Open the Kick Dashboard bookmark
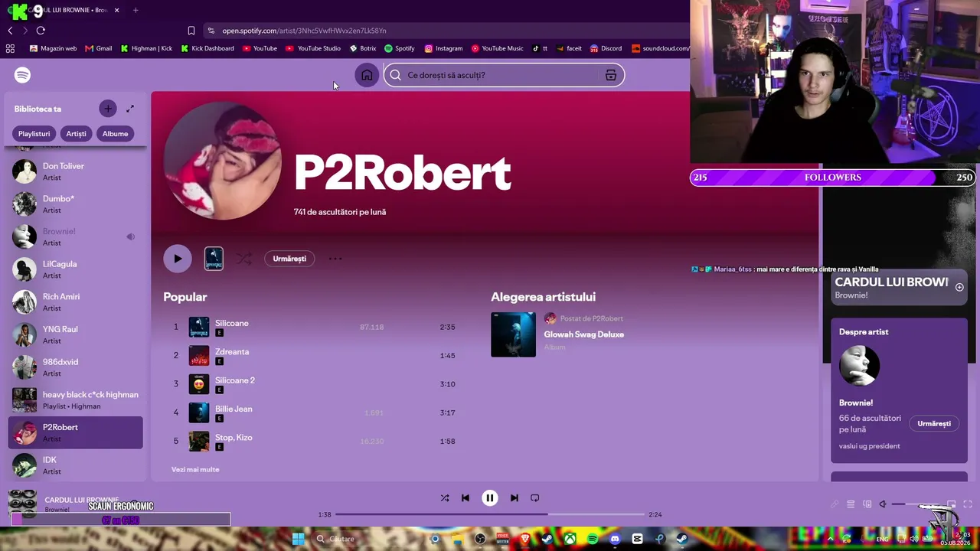This screenshot has height=551, width=980. tap(207, 48)
